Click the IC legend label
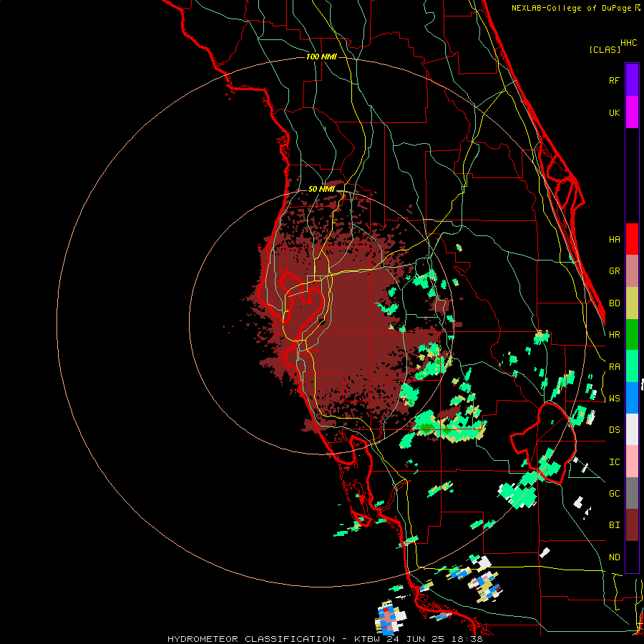644x644 pixels. click(x=614, y=462)
